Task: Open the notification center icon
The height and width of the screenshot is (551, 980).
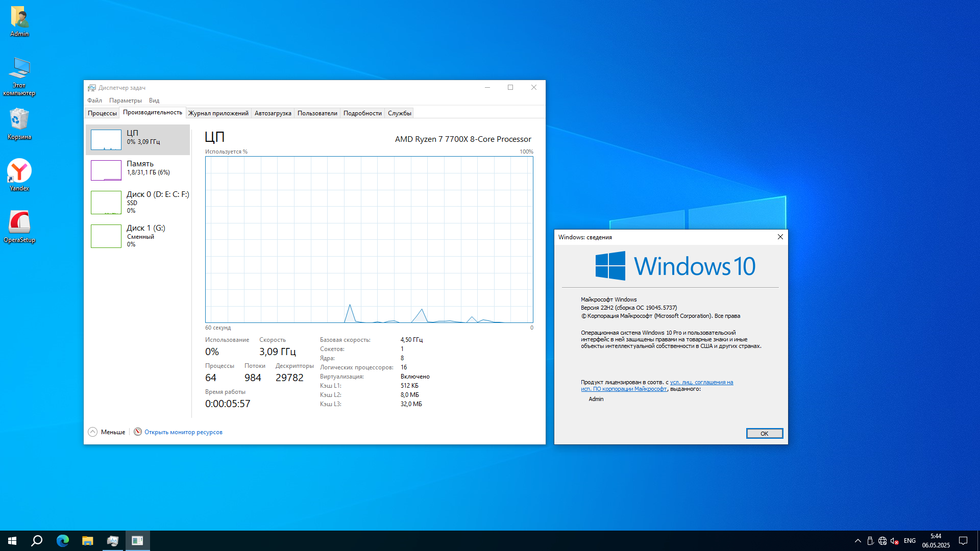Action: click(x=963, y=541)
